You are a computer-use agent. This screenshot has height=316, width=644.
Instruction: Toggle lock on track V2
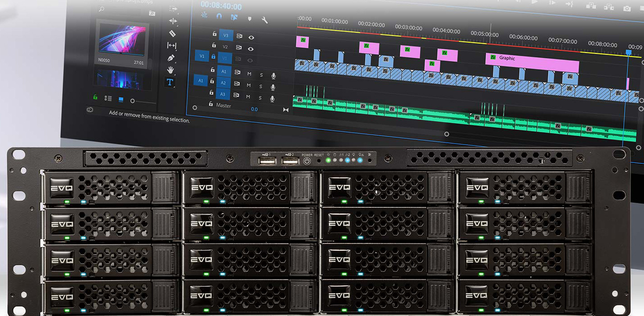point(213,45)
